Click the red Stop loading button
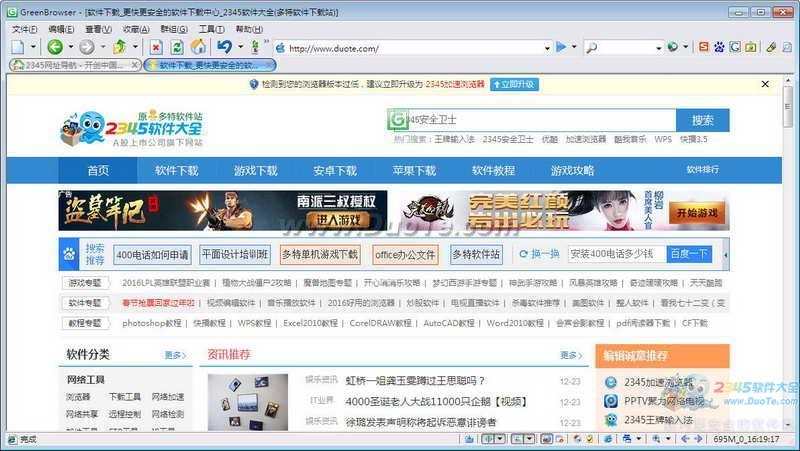800x451 pixels. [156, 47]
